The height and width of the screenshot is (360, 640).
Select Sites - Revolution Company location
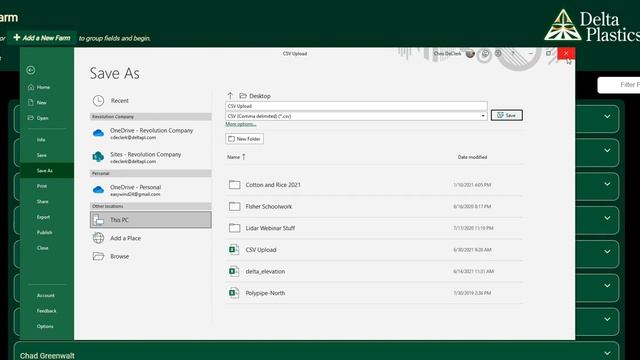pyautogui.click(x=151, y=157)
